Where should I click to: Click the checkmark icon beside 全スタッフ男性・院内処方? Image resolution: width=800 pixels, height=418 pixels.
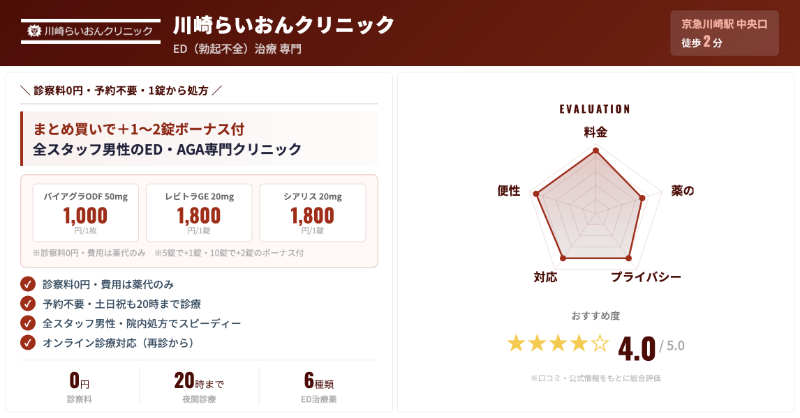28,323
